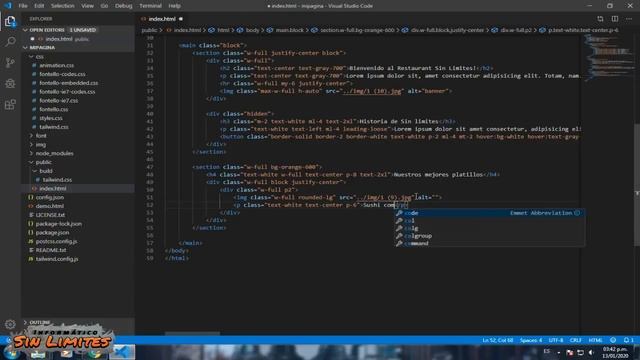The height and width of the screenshot is (360, 640).
Task: Open the editor More Actions ellipsis
Action: [x=629, y=19]
